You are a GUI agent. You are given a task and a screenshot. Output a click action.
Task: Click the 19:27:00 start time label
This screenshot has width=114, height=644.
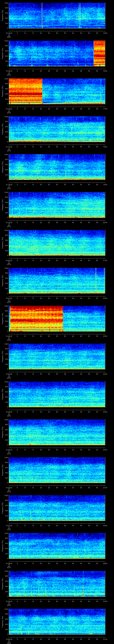(x=9, y=525)
